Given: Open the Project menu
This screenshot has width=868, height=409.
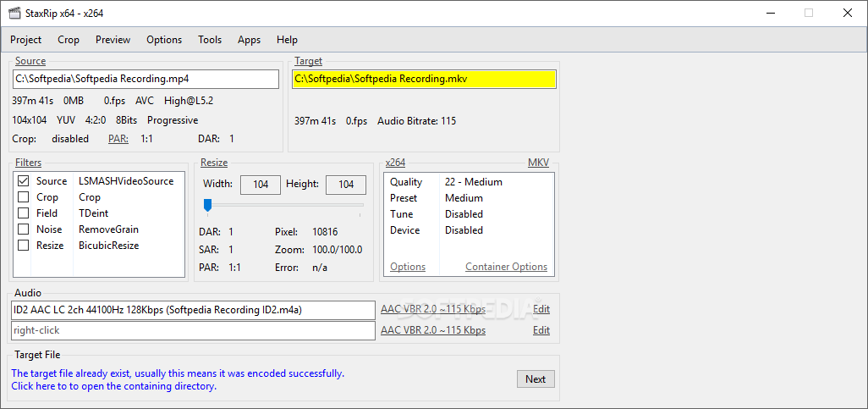Looking at the screenshot, I should click(26, 40).
